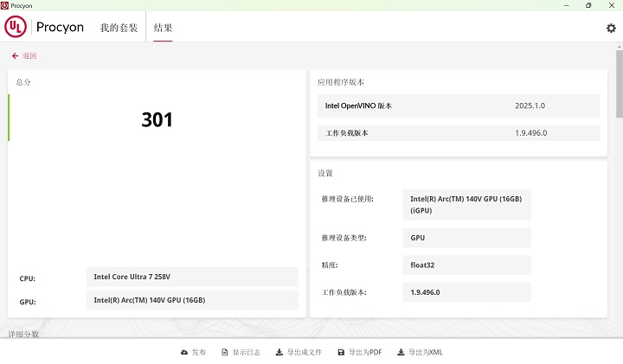Click the Procyon brand name in header
Viewport: 623px width, 364px height.
(60, 27)
